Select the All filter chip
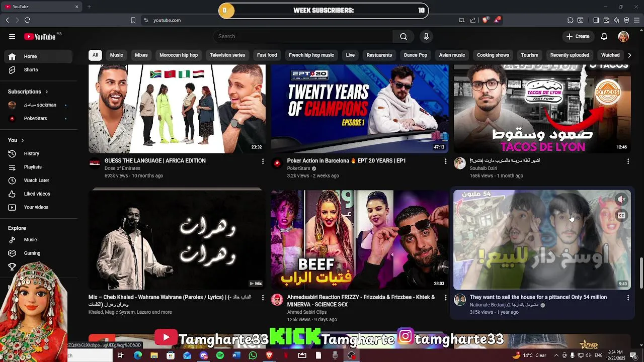Screen dimensions: 644x362 tap(95, 55)
